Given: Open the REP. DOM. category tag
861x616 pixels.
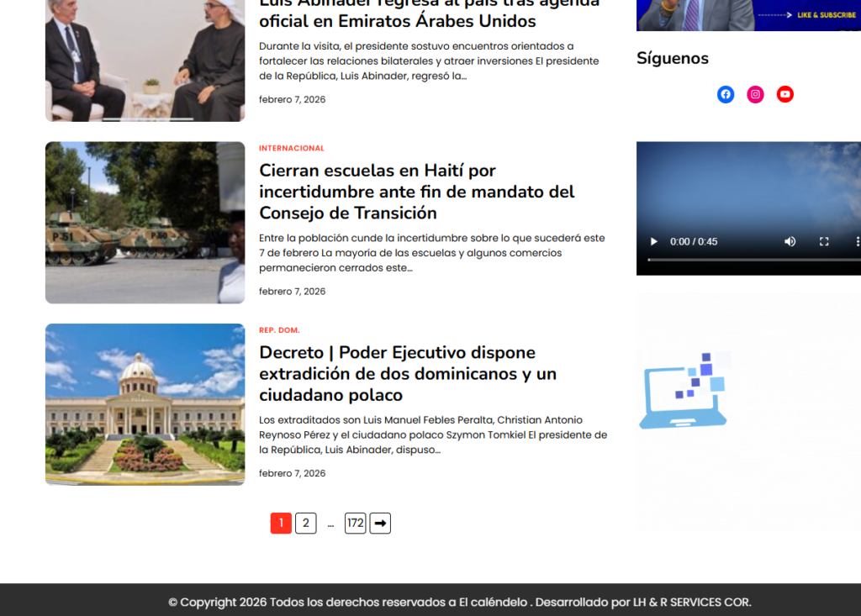Looking at the screenshot, I should pos(279,330).
